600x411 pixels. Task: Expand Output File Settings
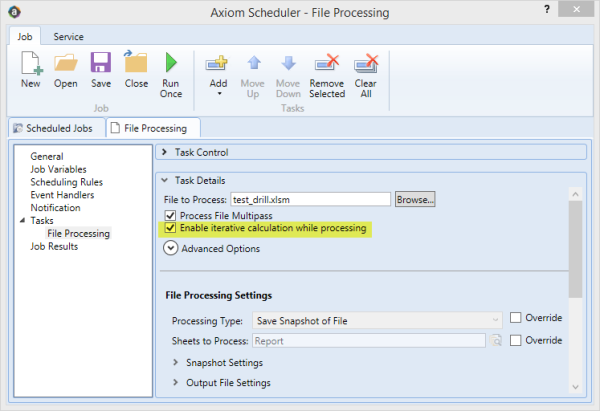point(176,382)
